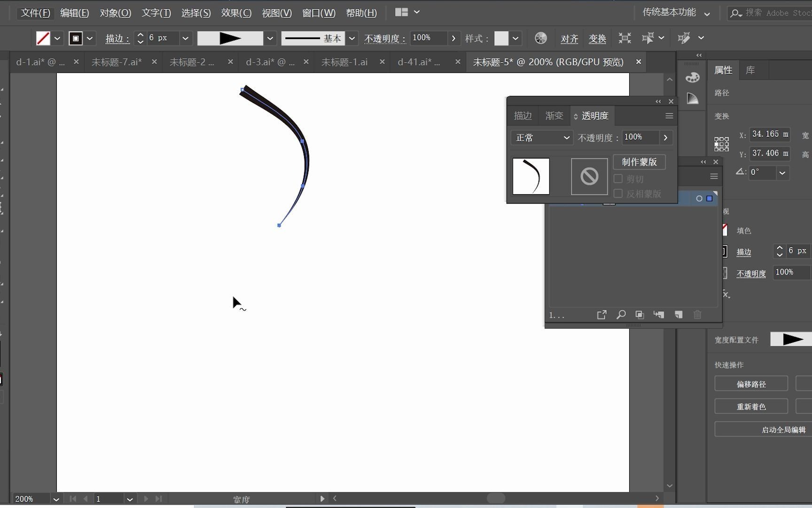Open the fill color dropdown arrow
Screen dimensions: 812x508
tap(57, 38)
